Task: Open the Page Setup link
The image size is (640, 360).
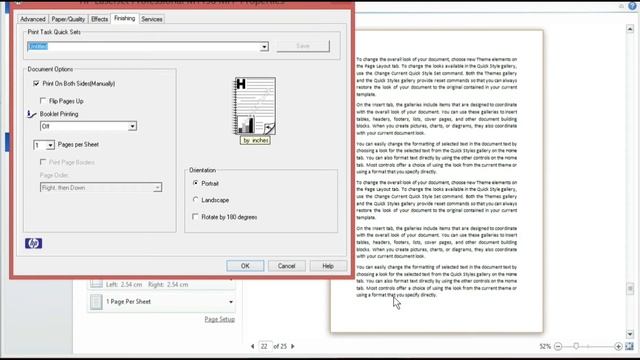Action: point(220,319)
